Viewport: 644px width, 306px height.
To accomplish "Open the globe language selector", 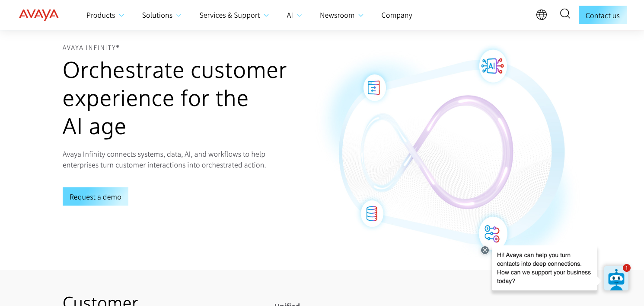I will pyautogui.click(x=541, y=15).
